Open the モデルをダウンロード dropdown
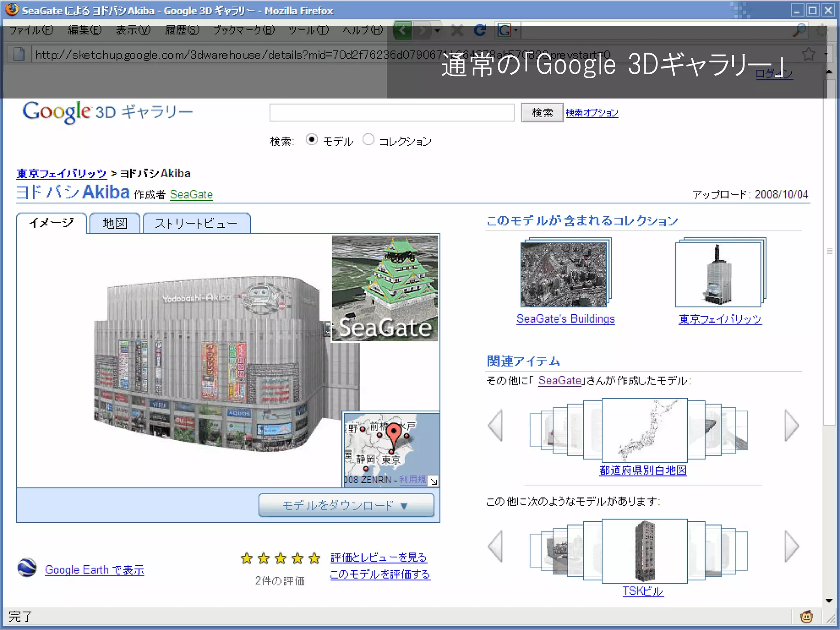 pyautogui.click(x=346, y=505)
